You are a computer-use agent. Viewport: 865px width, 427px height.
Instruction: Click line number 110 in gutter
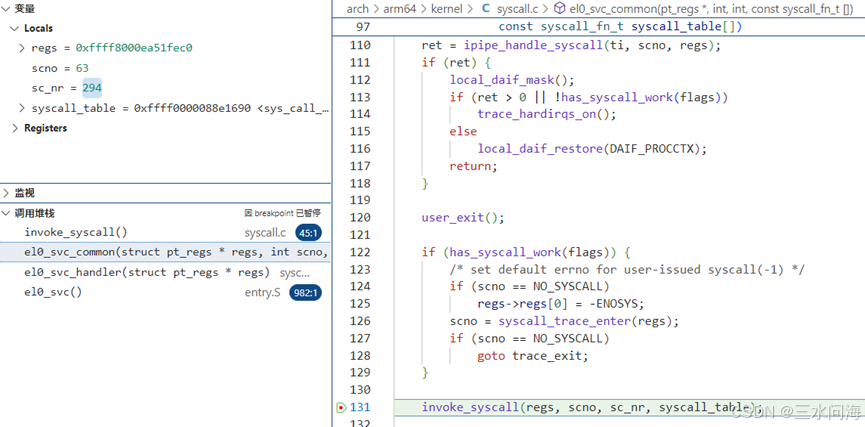pos(360,45)
